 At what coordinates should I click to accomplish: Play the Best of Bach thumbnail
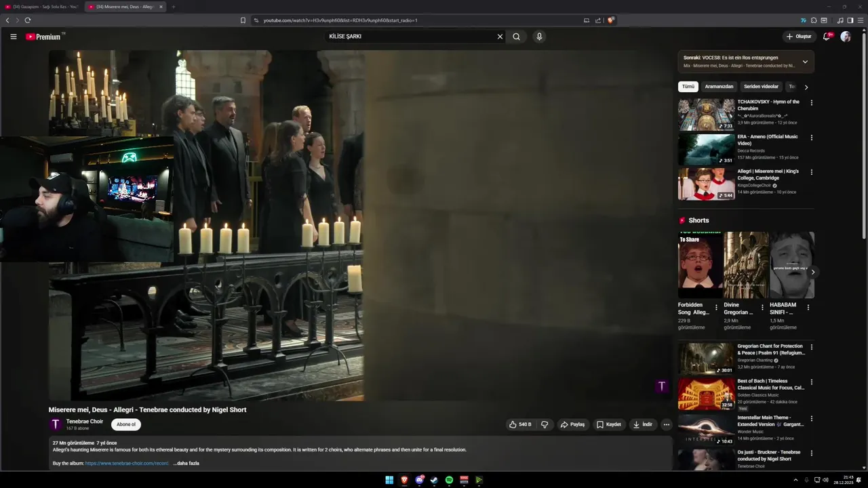[706, 394]
